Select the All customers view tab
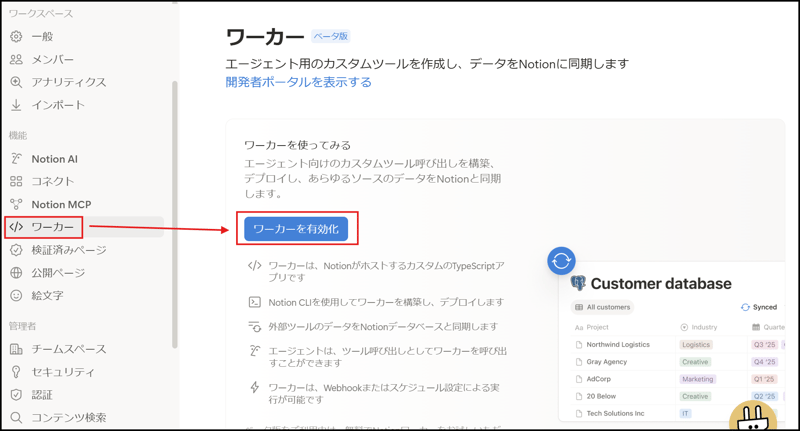Image resolution: width=800 pixels, height=431 pixels. [x=602, y=307]
